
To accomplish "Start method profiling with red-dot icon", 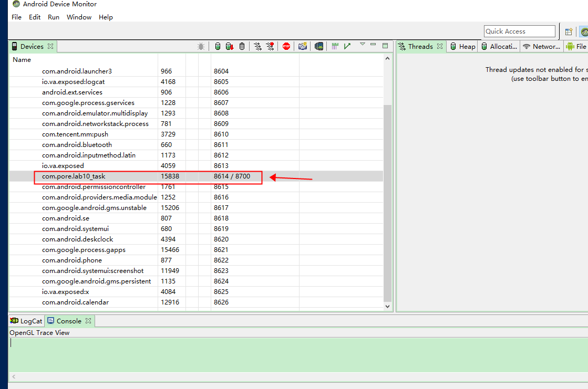I will pyautogui.click(x=270, y=46).
